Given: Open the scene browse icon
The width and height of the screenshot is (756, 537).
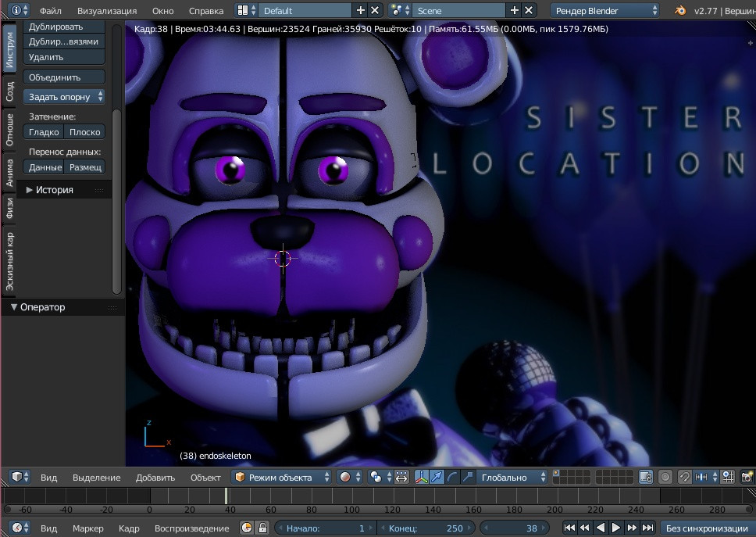Looking at the screenshot, I should [400, 10].
